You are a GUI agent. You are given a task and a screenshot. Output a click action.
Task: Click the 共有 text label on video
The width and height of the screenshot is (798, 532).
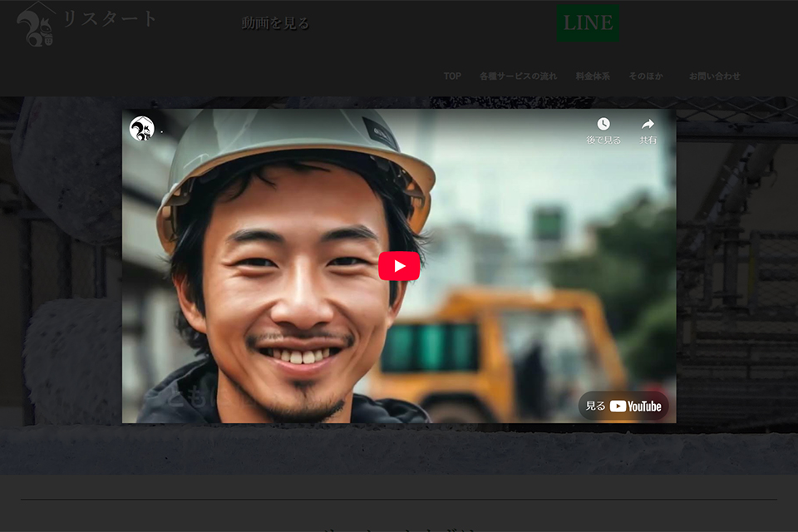click(648, 140)
